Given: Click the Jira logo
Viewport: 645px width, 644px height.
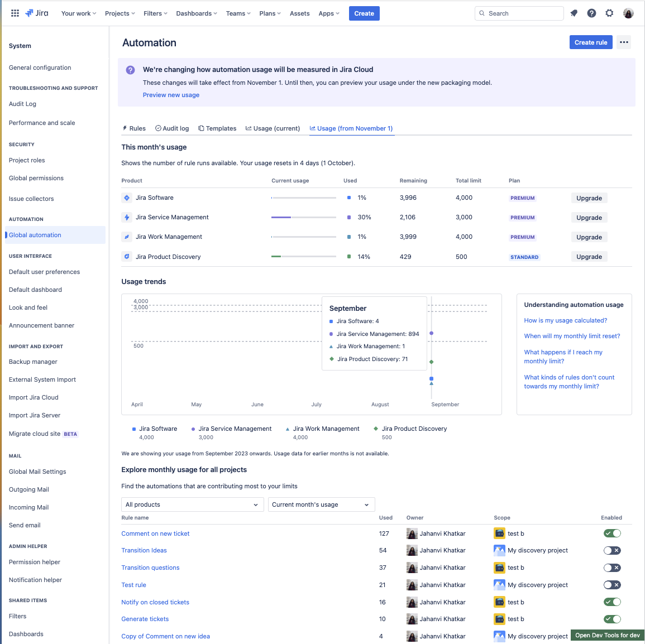Looking at the screenshot, I should 37,13.
